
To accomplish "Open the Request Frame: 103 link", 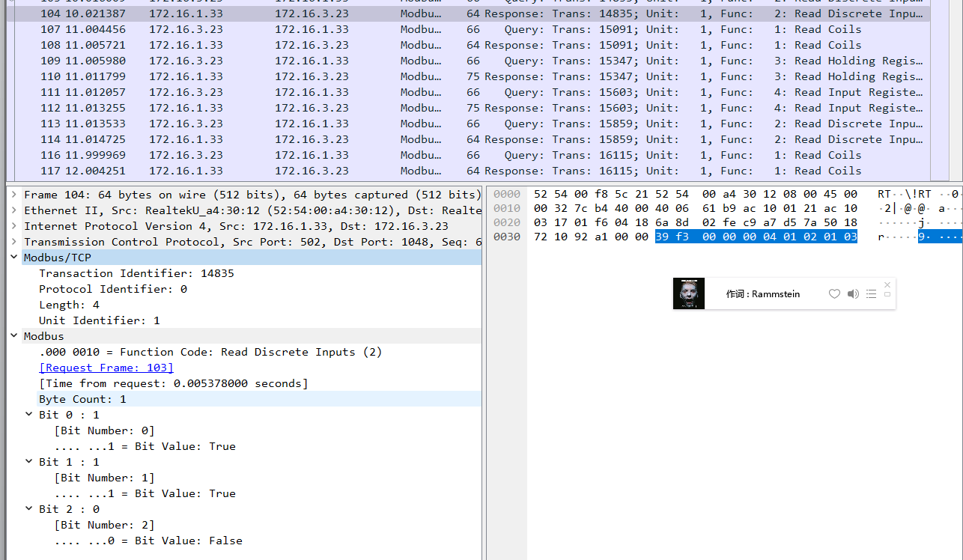I will 106,368.
